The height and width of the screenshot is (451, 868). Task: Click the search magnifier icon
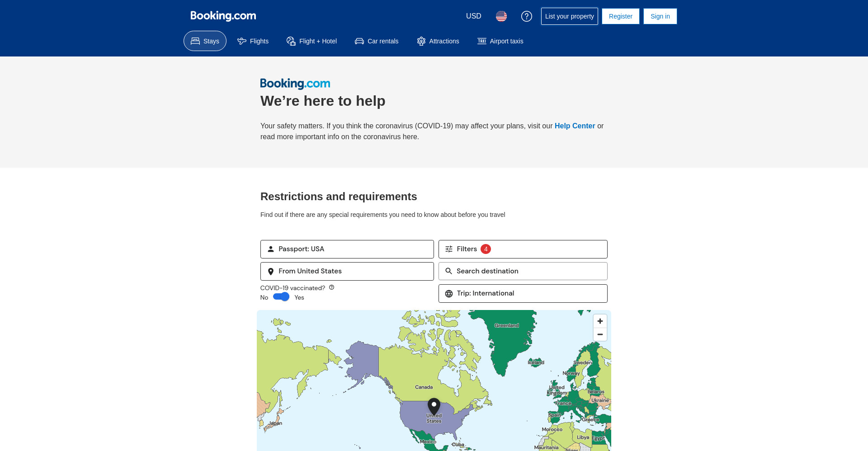(x=449, y=271)
